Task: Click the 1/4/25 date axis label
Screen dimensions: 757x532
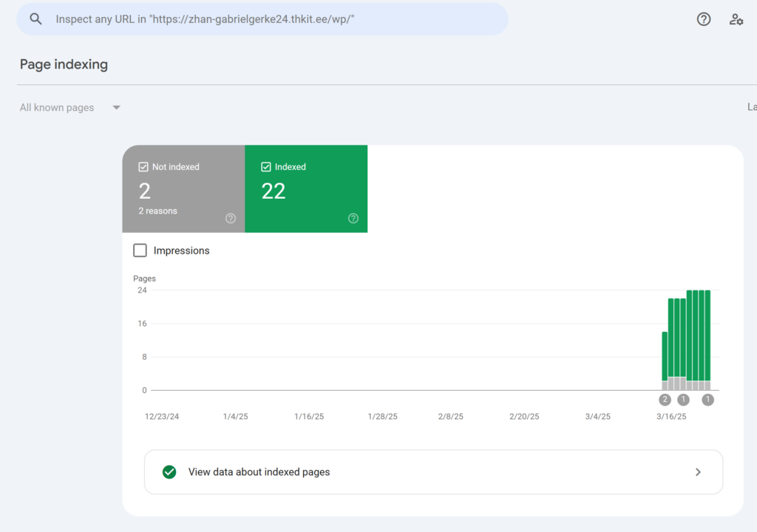Action: tap(236, 416)
